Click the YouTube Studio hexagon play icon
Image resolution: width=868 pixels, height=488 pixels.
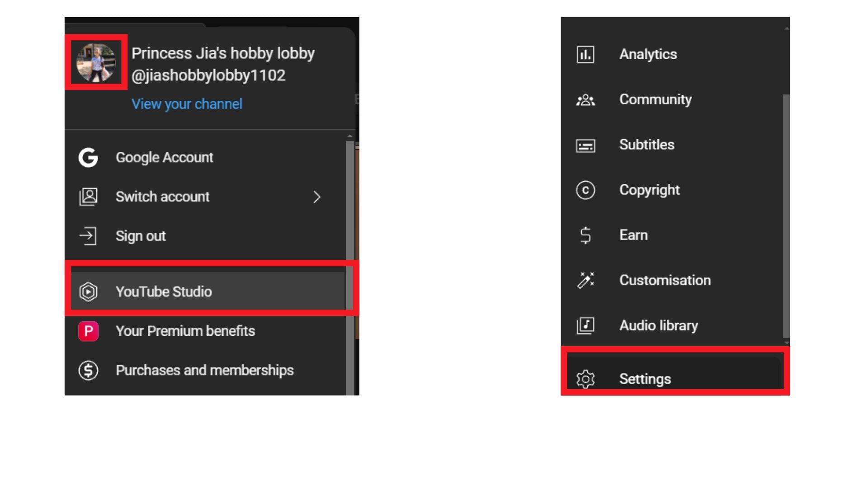(x=88, y=292)
